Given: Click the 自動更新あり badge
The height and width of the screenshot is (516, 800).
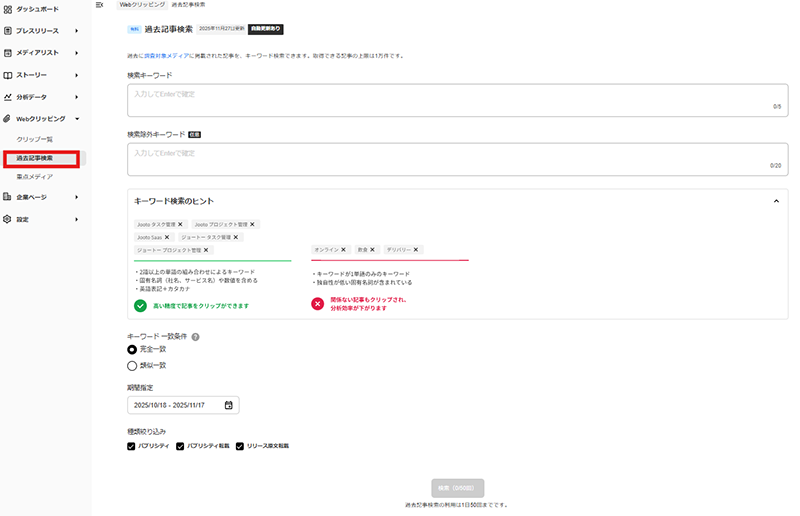Looking at the screenshot, I should 266,29.
